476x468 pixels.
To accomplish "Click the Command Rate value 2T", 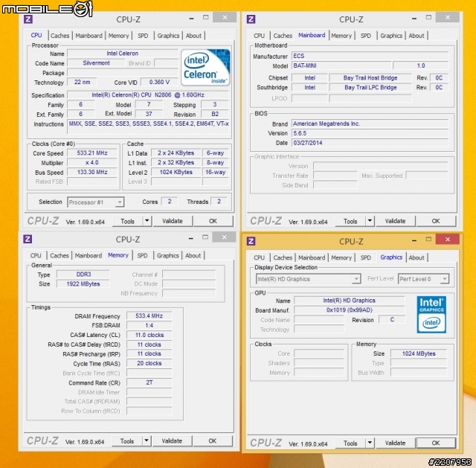I will (x=149, y=382).
